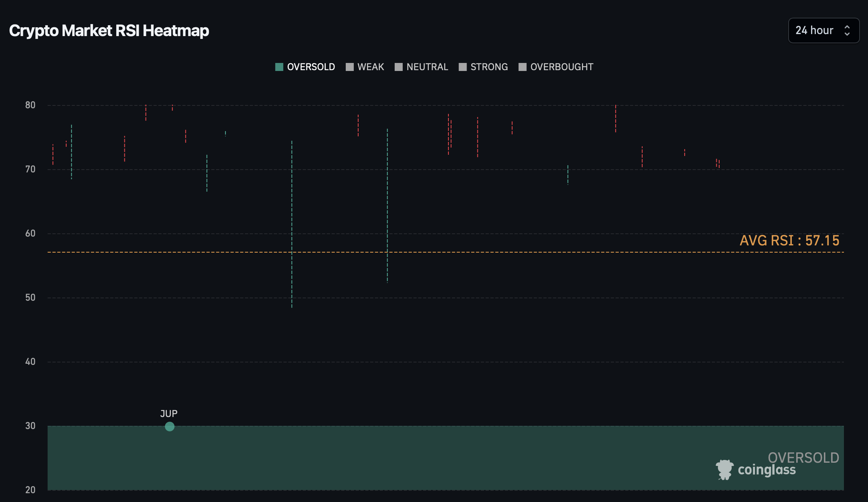Image resolution: width=868 pixels, height=502 pixels.
Task: Toggle the STRONG legend filter
Action: [x=483, y=67]
